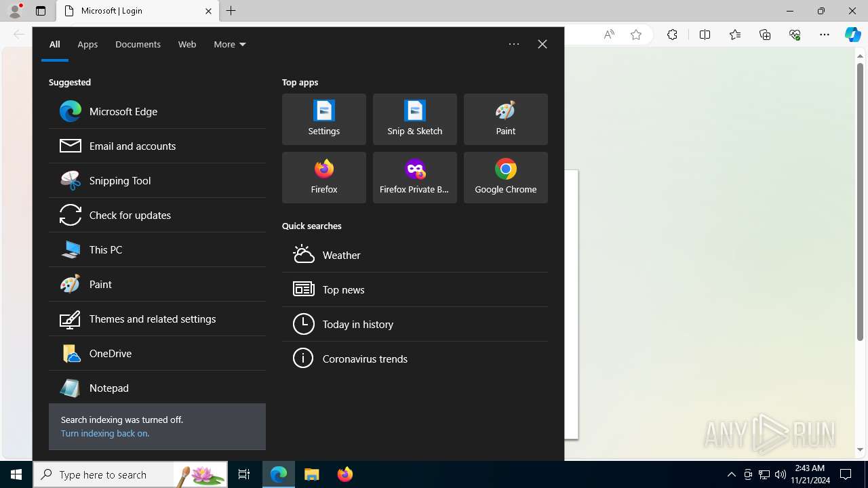Search Weather quick search
Image resolution: width=868 pixels, height=488 pixels.
point(415,255)
